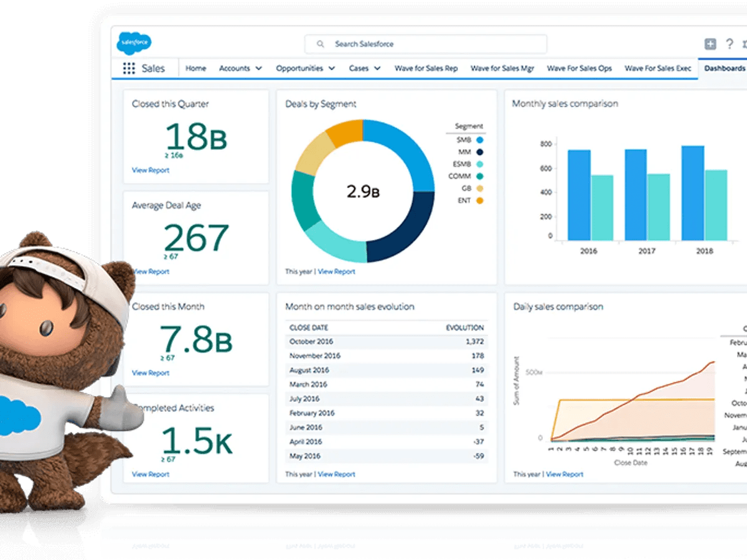Expand the Opportunities tab dropdown arrow
Screen dimensions: 747x560
pos(332,68)
